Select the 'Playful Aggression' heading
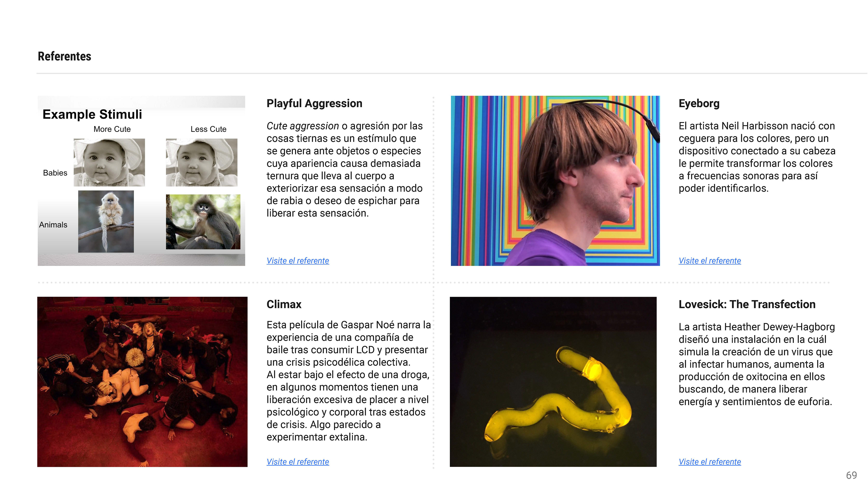The image size is (868, 487). (x=314, y=104)
